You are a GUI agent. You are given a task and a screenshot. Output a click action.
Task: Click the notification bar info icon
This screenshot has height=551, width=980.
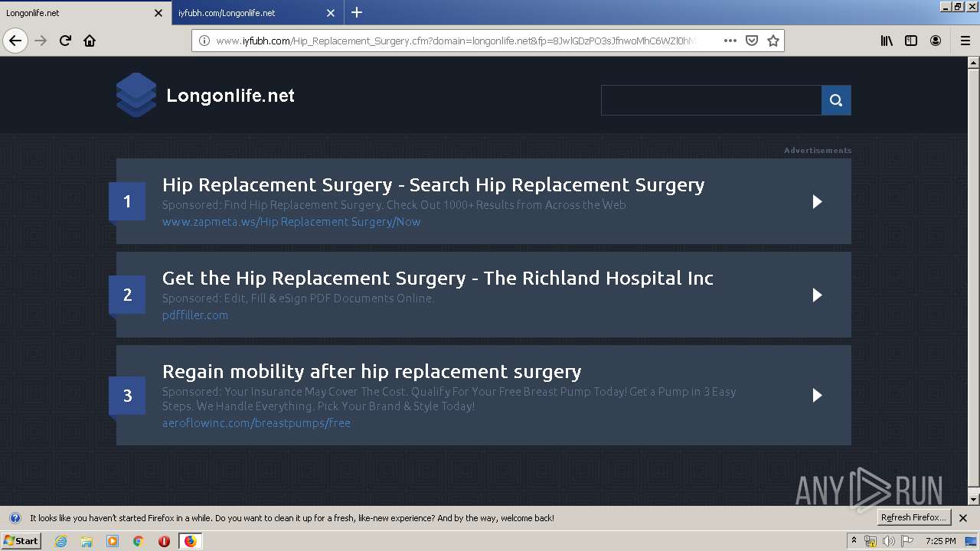click(x=15, y=518)
